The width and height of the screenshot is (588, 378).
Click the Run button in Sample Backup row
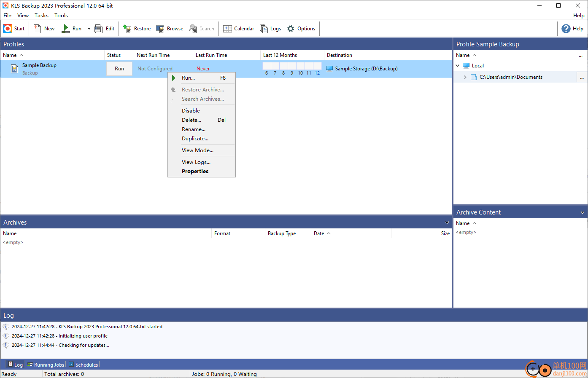coord(119,69)
